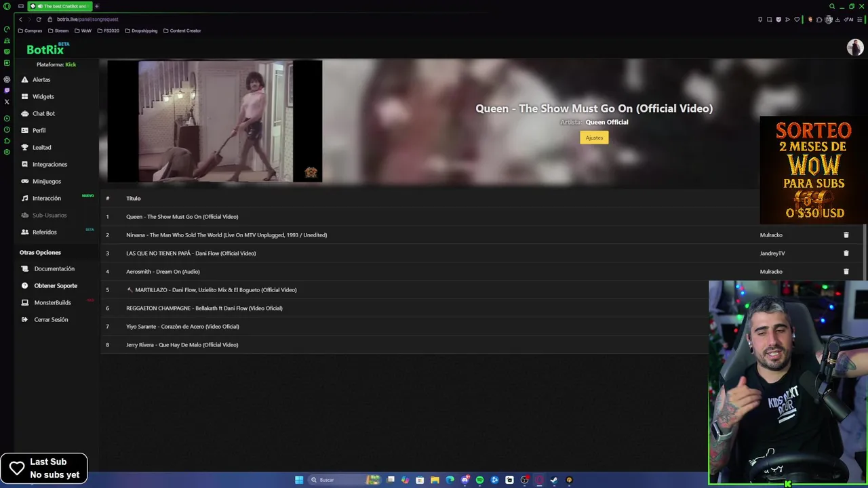Open the Windows Start menu
Image resolution: width=868 pixels, height=488 pixels.
[299, 480]
